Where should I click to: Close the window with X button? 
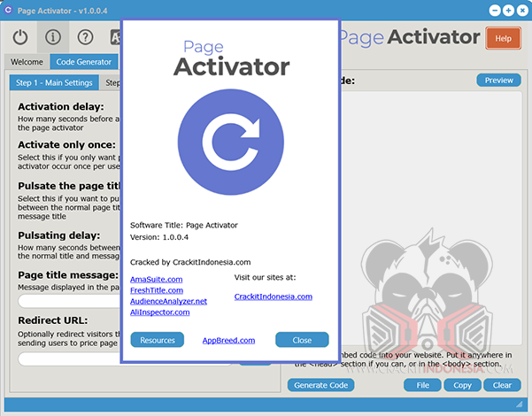click(x=522, y=11)
